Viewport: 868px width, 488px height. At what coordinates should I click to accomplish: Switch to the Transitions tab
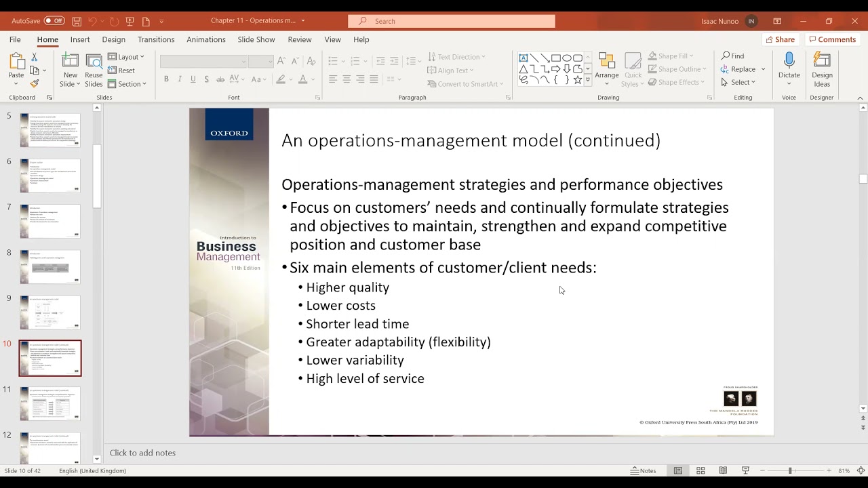coord(156,39)
